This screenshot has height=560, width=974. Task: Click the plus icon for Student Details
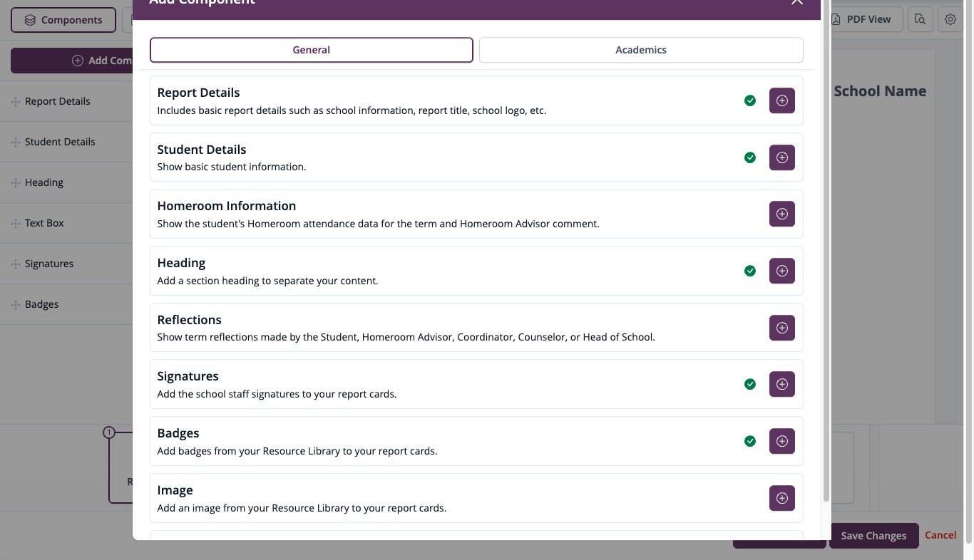781,157
